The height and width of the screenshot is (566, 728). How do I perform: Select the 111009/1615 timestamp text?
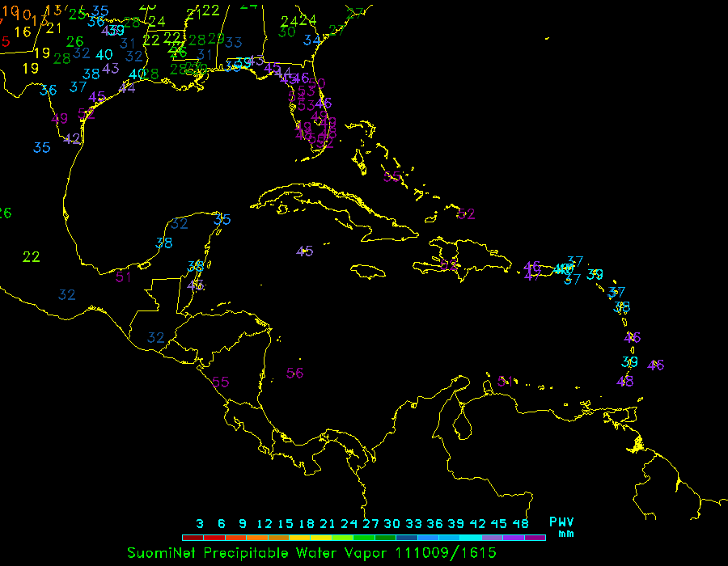coord(446,553)
